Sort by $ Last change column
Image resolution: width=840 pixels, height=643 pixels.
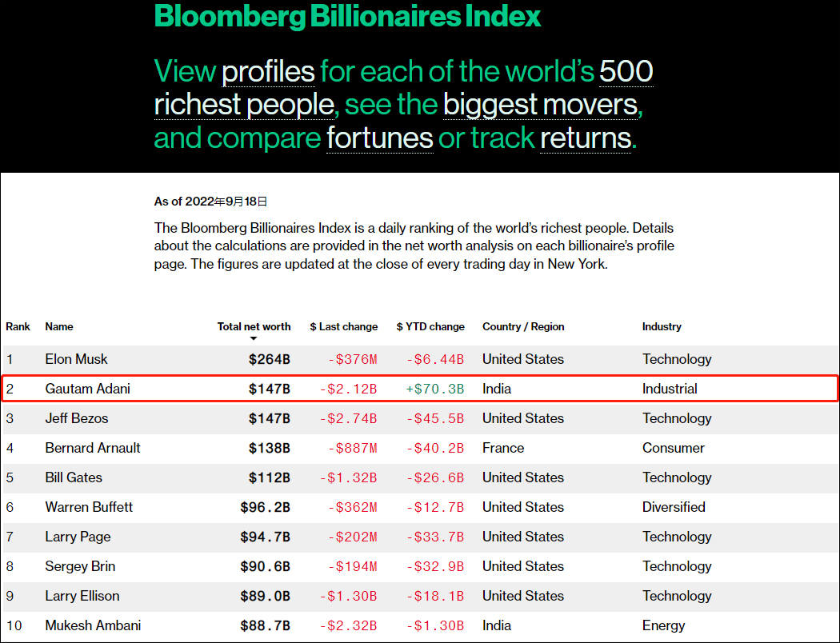343,326
